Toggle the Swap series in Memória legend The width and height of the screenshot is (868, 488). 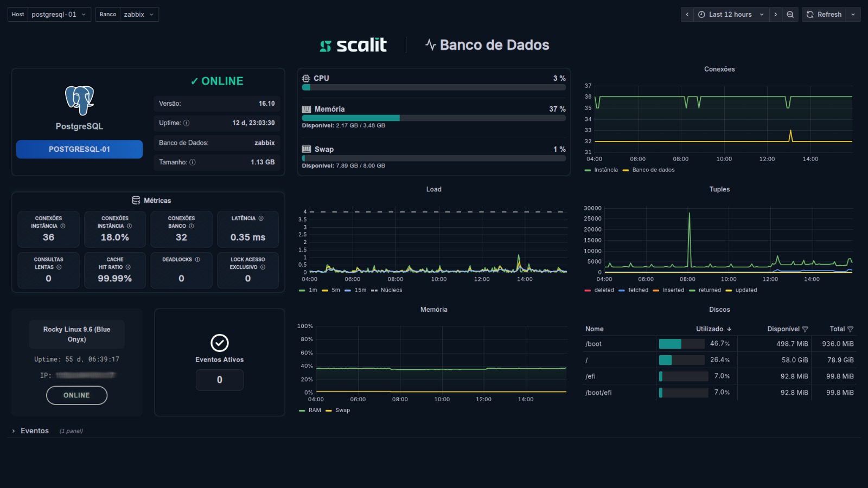point(342,410)
